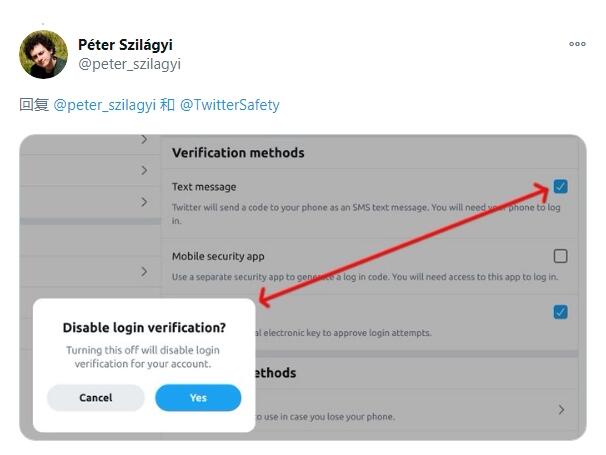Open the backup code row chevron
This screenshot has width=606, height=455.
[561, 409]
